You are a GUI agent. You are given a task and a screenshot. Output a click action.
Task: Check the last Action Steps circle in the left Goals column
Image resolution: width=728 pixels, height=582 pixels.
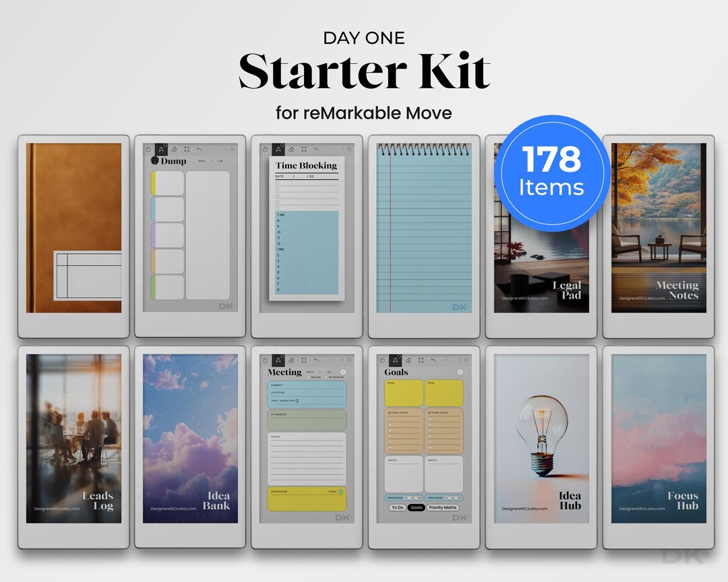(x=390, y=448)
